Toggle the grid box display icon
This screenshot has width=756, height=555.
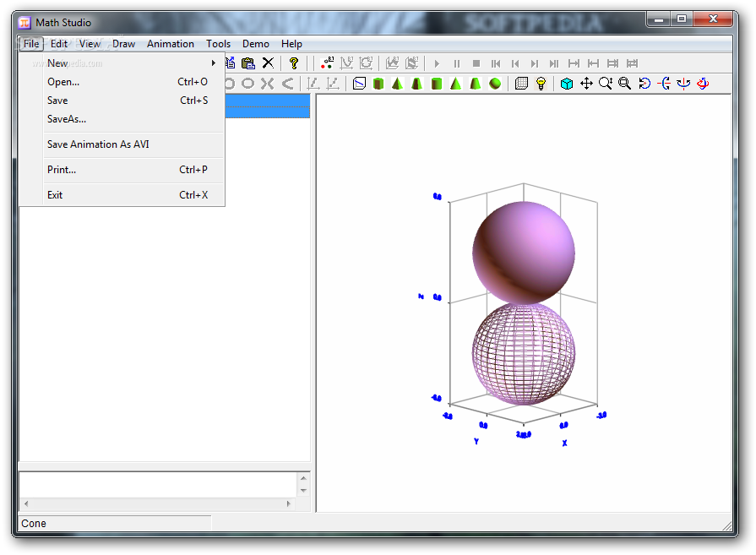pyautogui.click(x=521, y=84)
